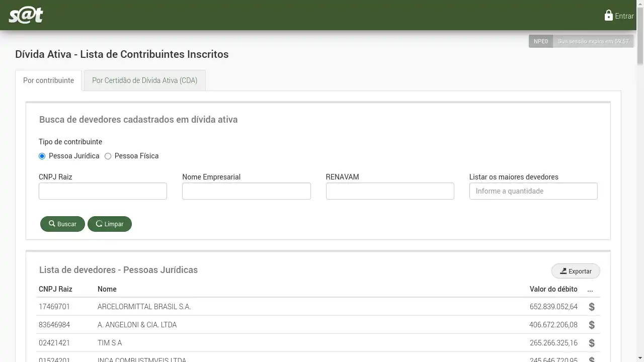Click inside the CNPJ Raiz input field
Screen dimensions: 644x362
(103, 191)
